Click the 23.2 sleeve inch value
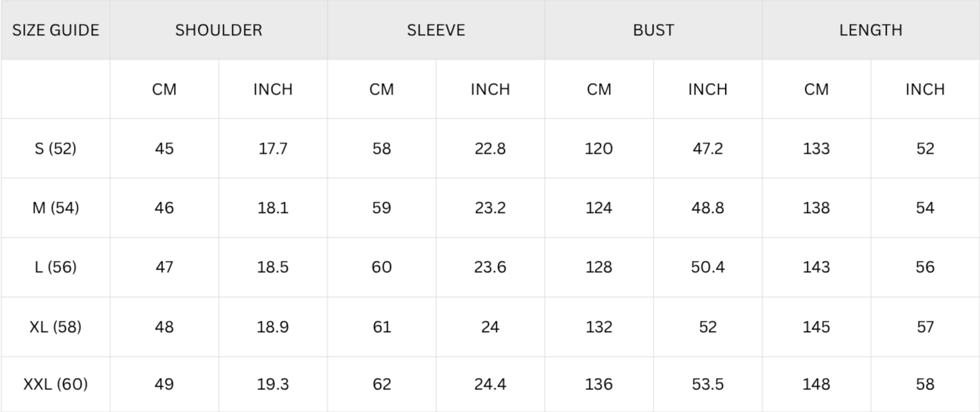Image resolution: width=980 pixels, height=412 pixels. [x=490, y=208]
